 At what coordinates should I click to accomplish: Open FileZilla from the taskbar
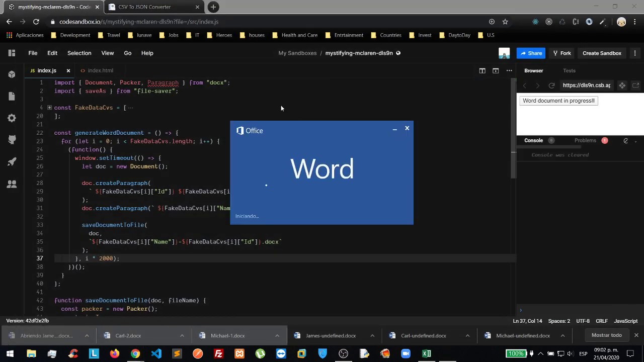218,354
